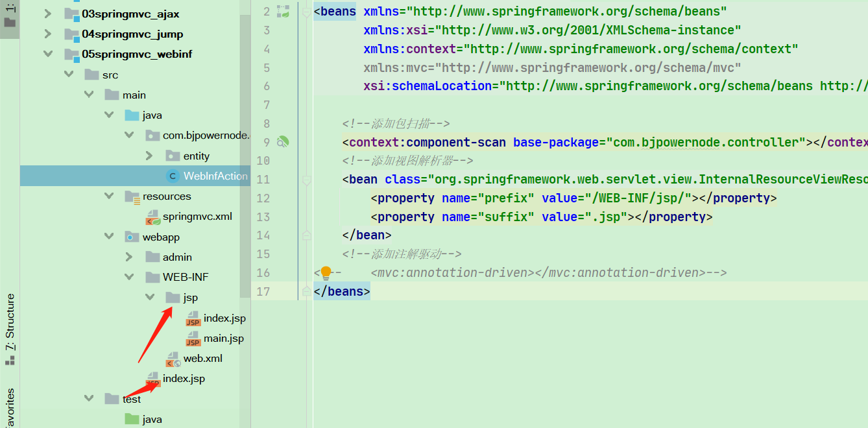The width and height of the screenshot is (868, 428).
Task: Click the Spring beans gutter icon on line 2
Action: [283, 11]
